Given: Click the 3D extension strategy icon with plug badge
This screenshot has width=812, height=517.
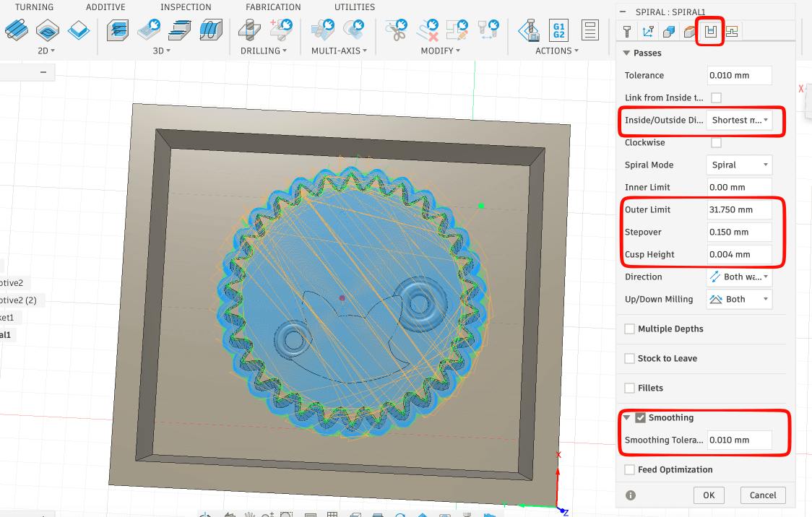Looking at the screenshot, I should [149, 30].
